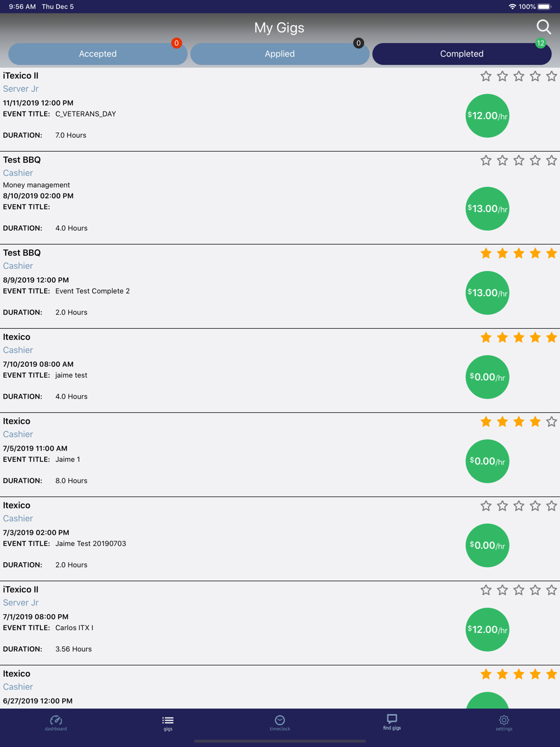Give Carlos ITX I gig four stars

coord(535,590)
